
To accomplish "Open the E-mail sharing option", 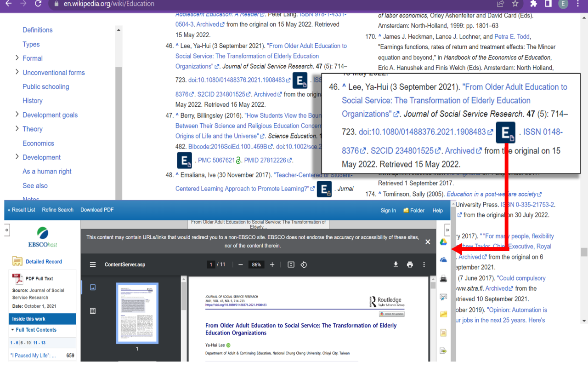I will point(443,297).
